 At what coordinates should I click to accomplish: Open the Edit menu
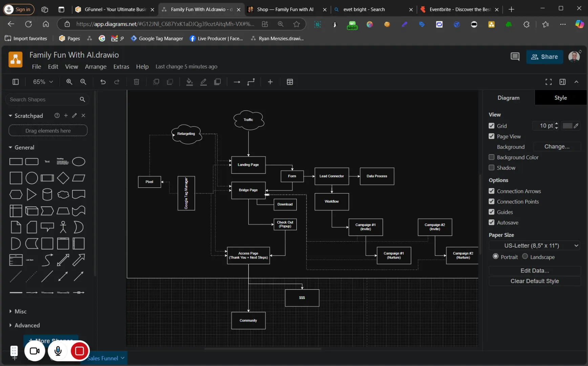pyautogui.click(x=53, y=67)
